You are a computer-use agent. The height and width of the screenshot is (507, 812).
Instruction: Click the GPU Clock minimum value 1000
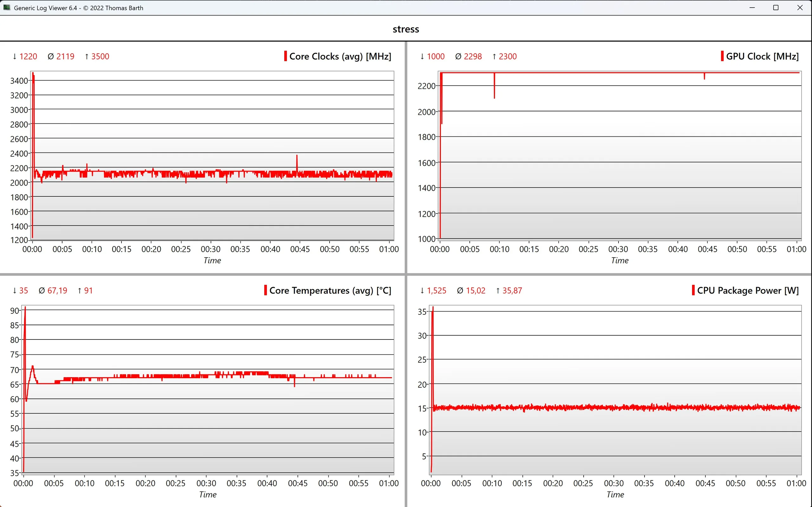(436, 56)
